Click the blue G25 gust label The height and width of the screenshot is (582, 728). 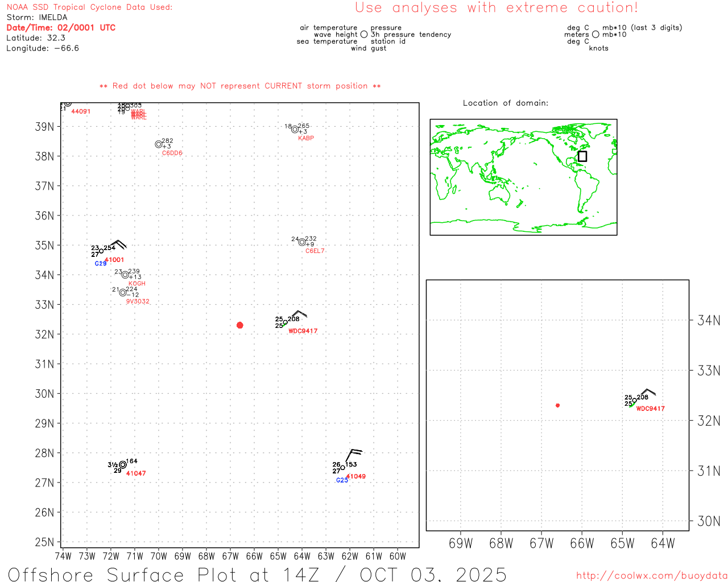pyautogui.click(x=342, y=480)
